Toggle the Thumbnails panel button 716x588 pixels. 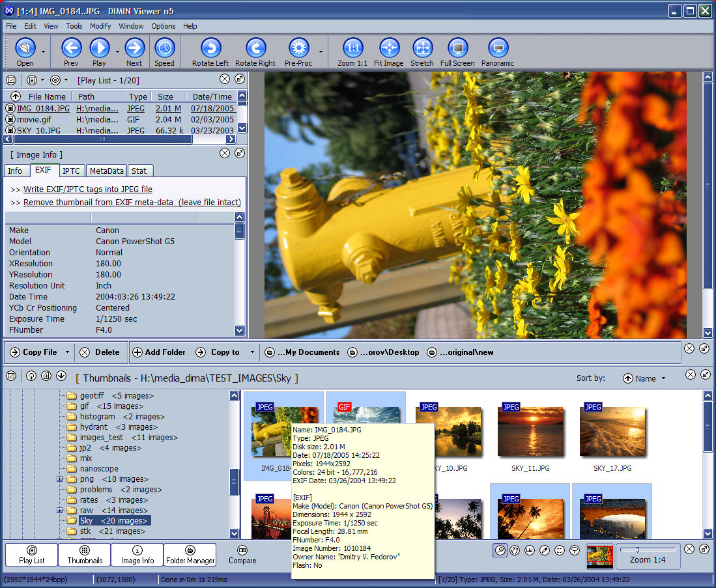point(85,555)
